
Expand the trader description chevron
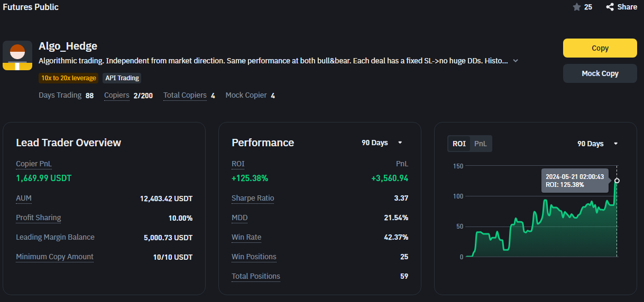[516, 61]
